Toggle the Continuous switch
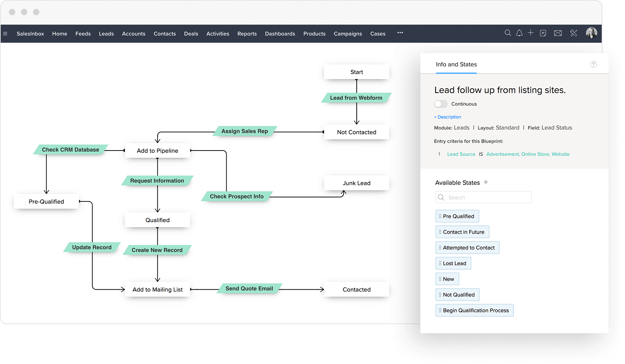Image resolution: width=625 pixels, height=364 pixels. point(441,104)
